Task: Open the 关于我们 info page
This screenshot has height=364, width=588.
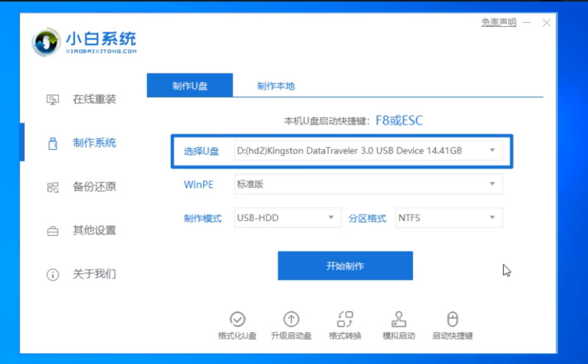Action: 94,274
